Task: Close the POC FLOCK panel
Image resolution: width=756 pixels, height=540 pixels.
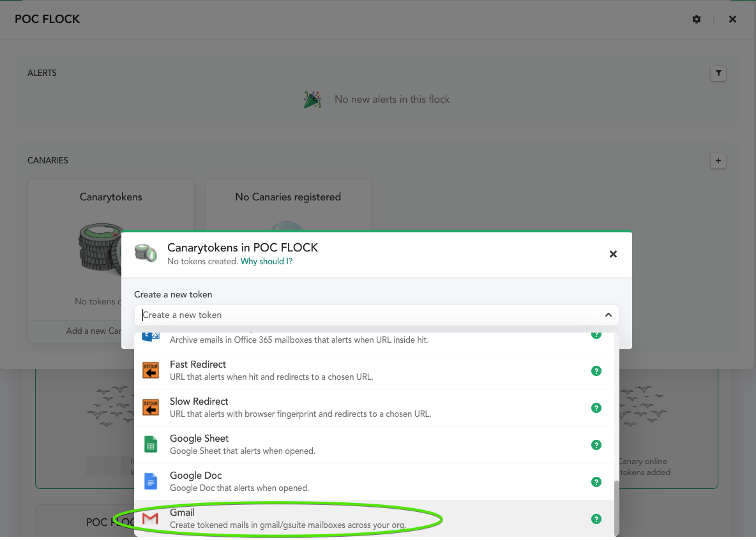Action: coord(732,19)
